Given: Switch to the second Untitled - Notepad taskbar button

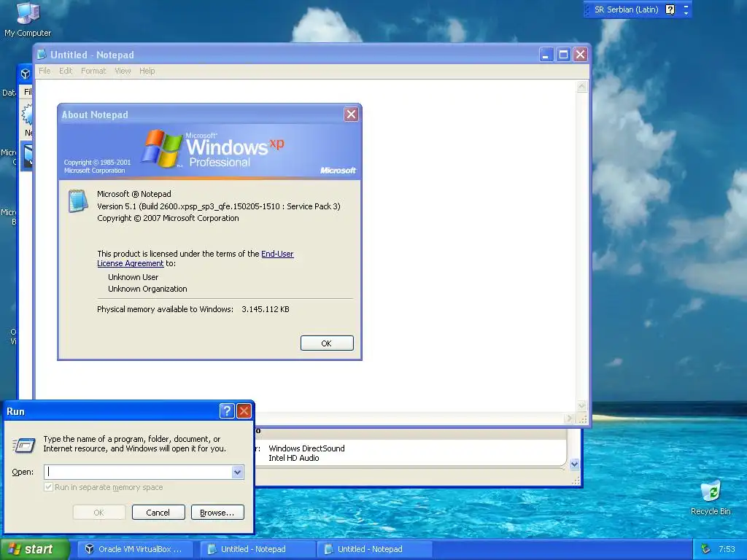Looking at the screenshot, I should pos(374,549).
